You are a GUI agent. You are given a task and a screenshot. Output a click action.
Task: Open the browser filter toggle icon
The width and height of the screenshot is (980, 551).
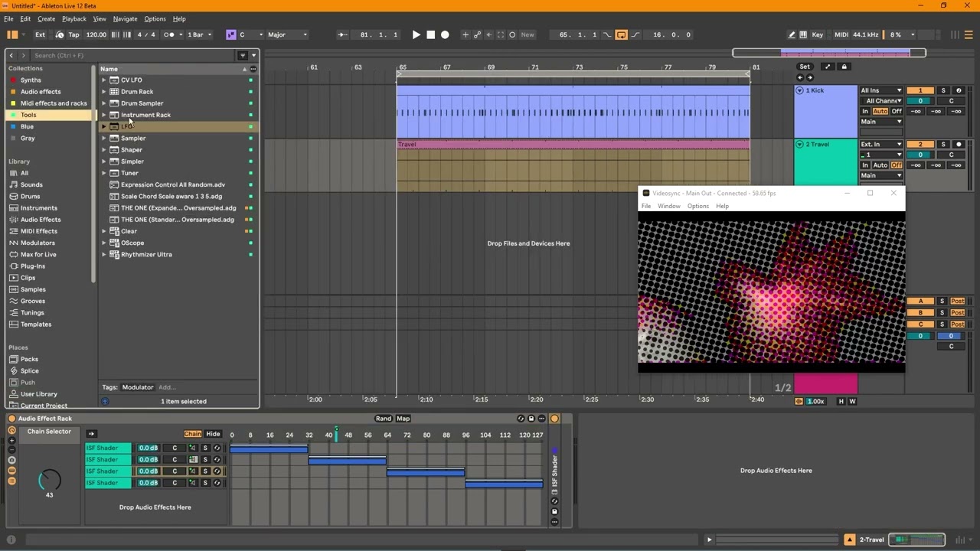pos(243,55)
